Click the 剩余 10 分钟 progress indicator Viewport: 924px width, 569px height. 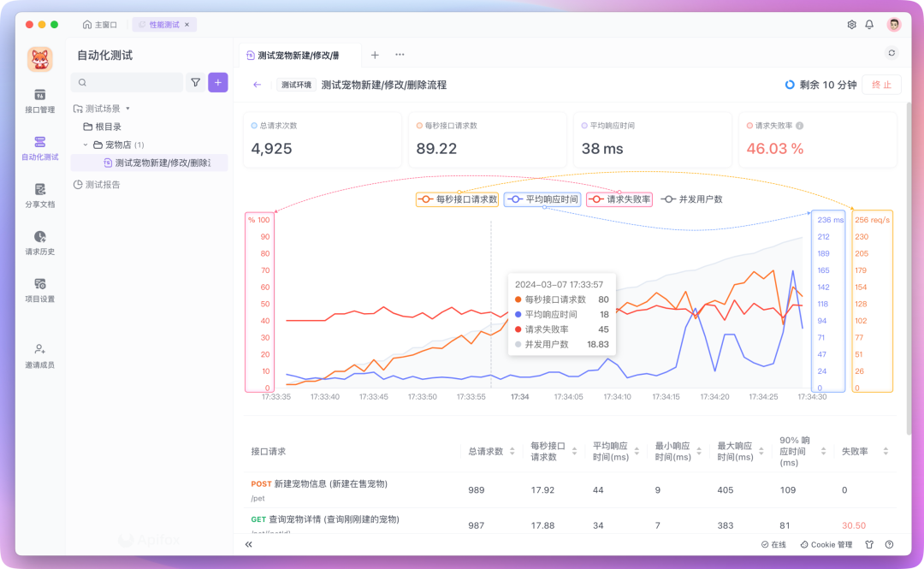820,85
